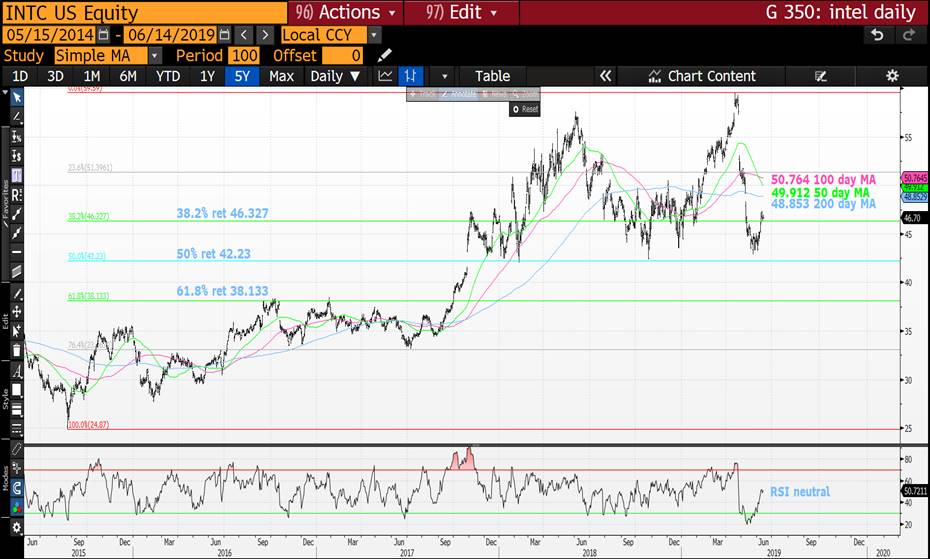Open the text style A tool
The image size is (930, 559).
17,372
